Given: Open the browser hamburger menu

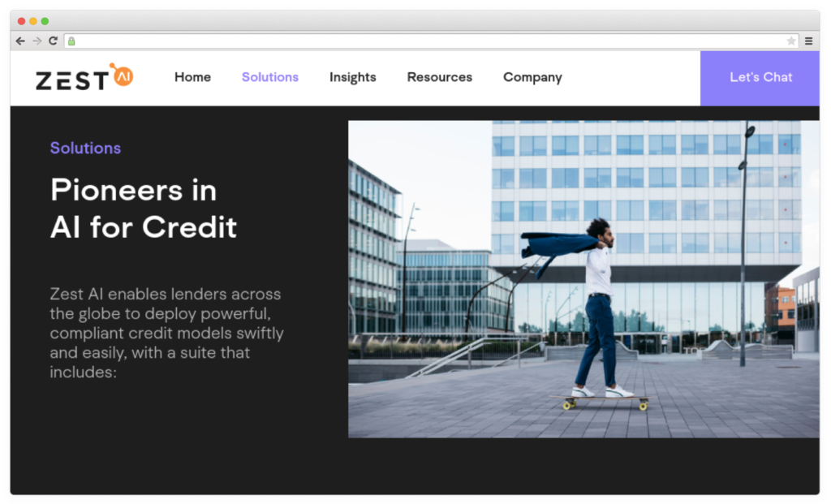Looking at the screenshot, I should (809, 41).
